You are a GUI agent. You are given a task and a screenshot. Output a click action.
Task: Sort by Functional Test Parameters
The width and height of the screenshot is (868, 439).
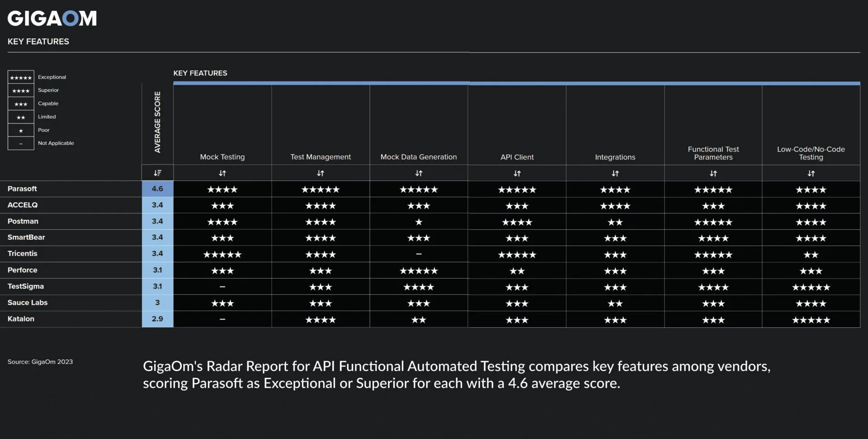point(713,173)
